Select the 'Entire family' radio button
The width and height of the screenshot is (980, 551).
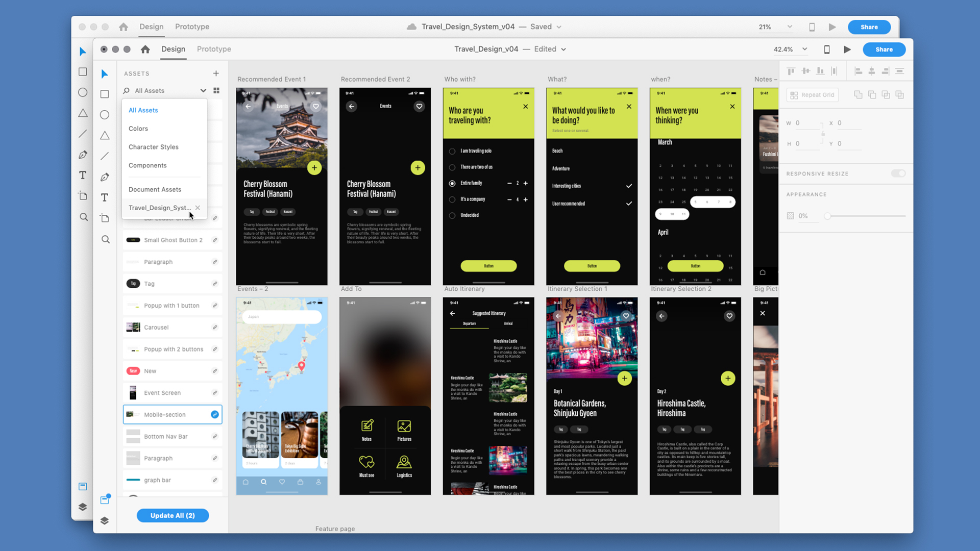452,182
